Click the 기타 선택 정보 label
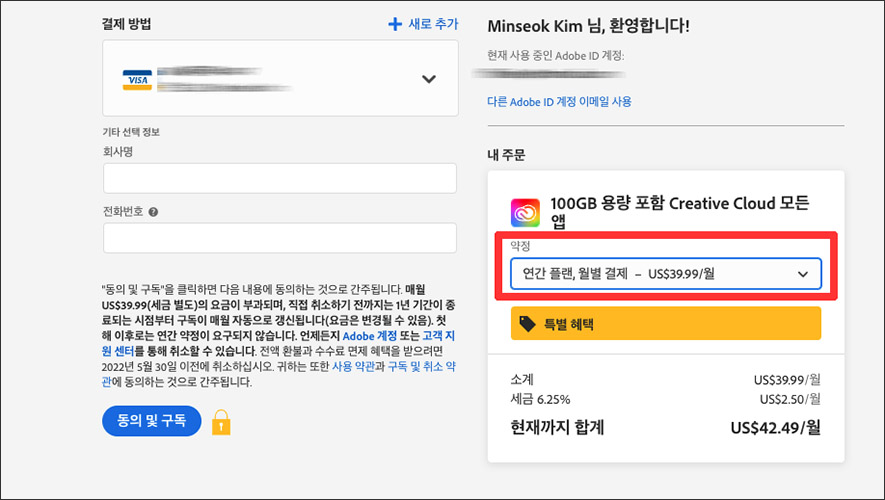This screenshot has height=500, width=885. tap(131, 132)
